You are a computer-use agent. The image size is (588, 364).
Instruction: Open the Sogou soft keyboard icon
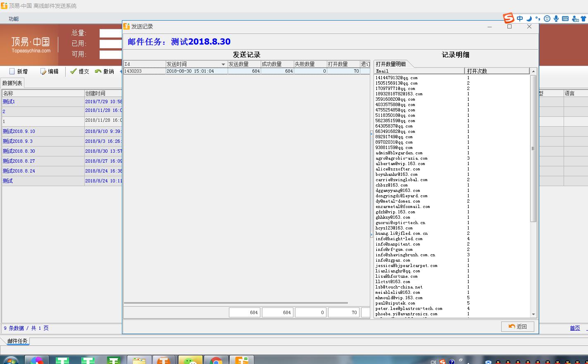coord(564,18)
